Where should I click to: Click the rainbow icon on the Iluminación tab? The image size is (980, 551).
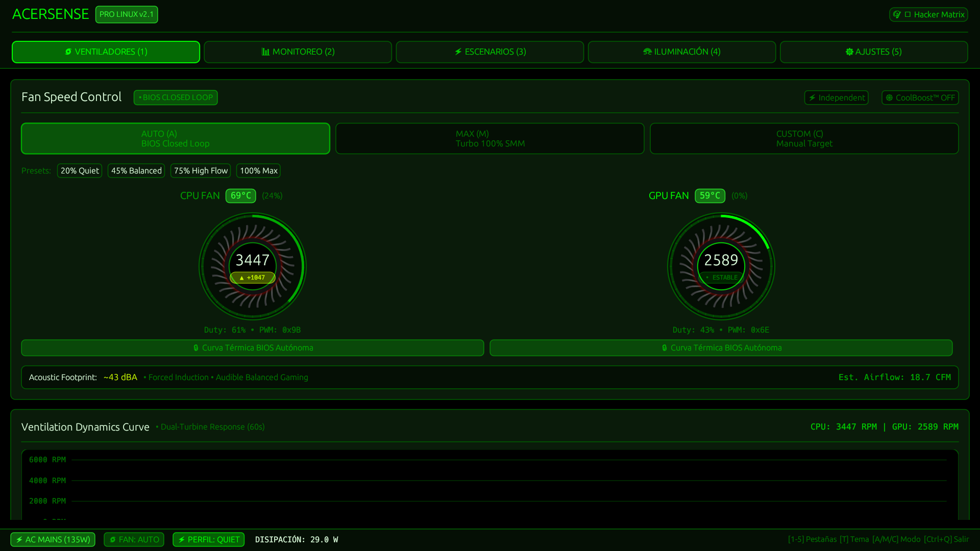coord(647,52)
